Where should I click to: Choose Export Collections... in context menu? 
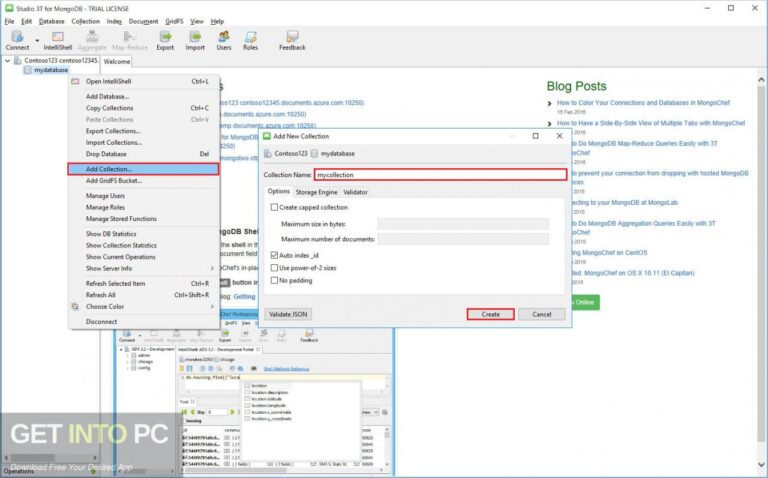pos(144,131)
